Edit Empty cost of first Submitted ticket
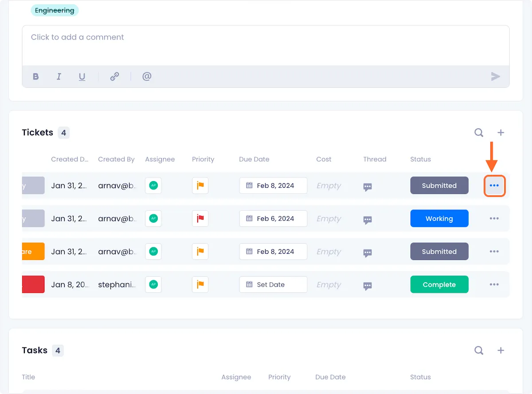This screenshot has height=394, width=532. point(329,185)
